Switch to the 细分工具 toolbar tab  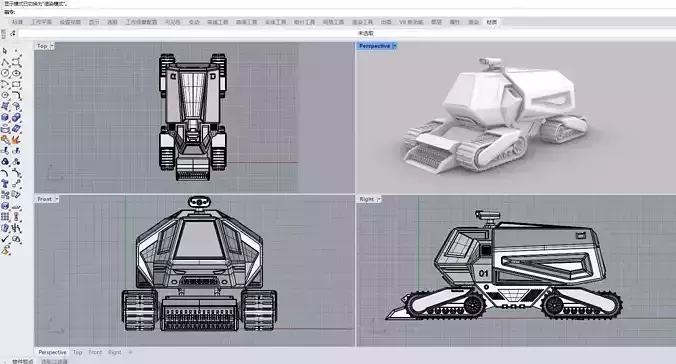pos(304,22)
